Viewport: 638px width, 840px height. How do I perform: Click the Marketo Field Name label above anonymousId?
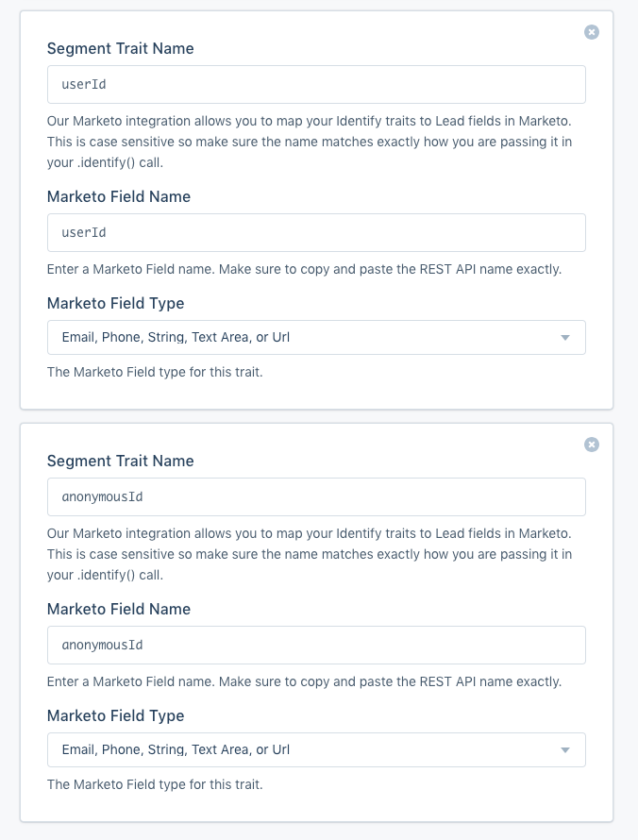(x=119, y=609)
